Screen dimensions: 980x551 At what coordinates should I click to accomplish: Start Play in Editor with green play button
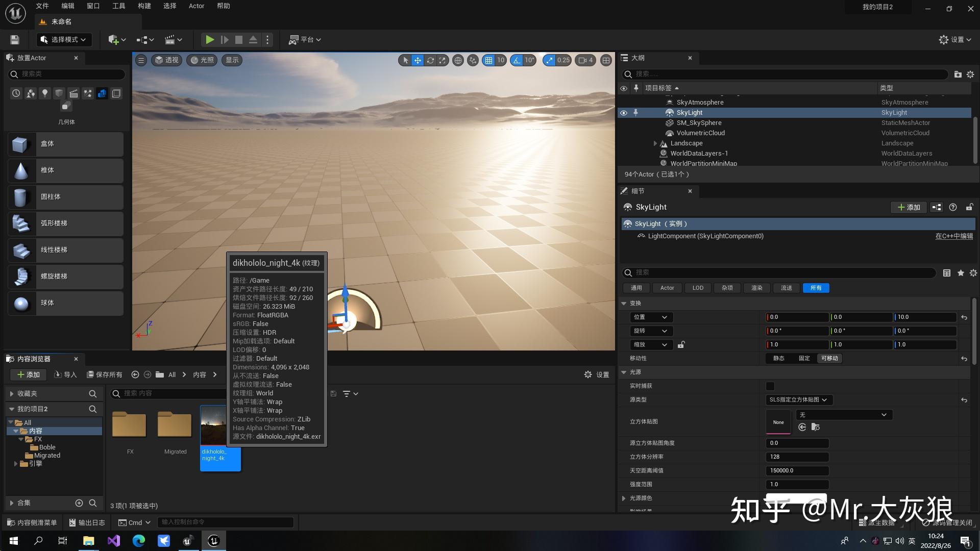click(x=209, y=39)
